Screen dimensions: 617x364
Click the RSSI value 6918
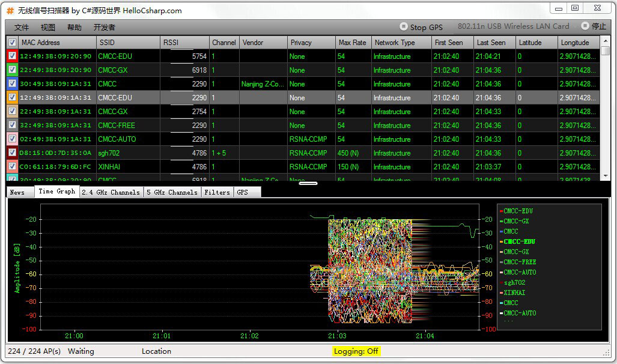point(199,70)
